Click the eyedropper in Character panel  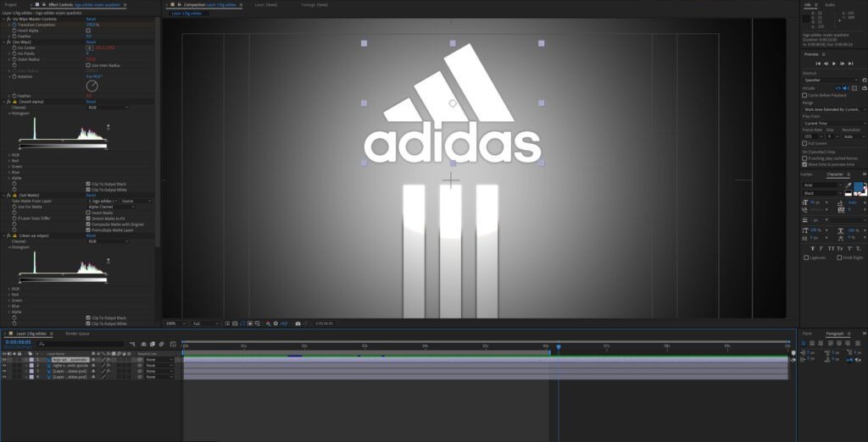coord(848,186)
